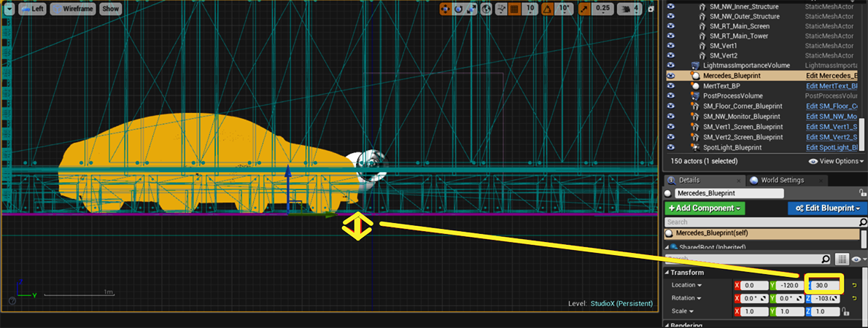The image size is (868, 328).
Task: Click the green Add Component button
Action: (705, 208)
